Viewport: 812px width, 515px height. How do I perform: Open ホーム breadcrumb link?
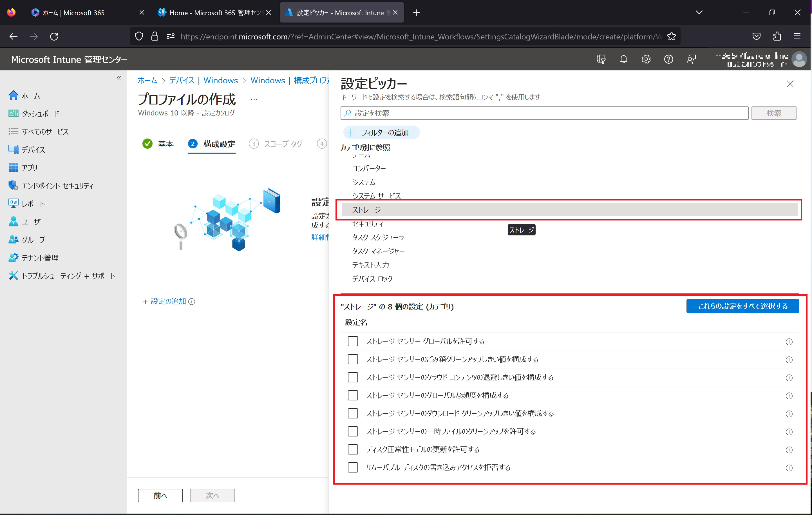point(147,81)
